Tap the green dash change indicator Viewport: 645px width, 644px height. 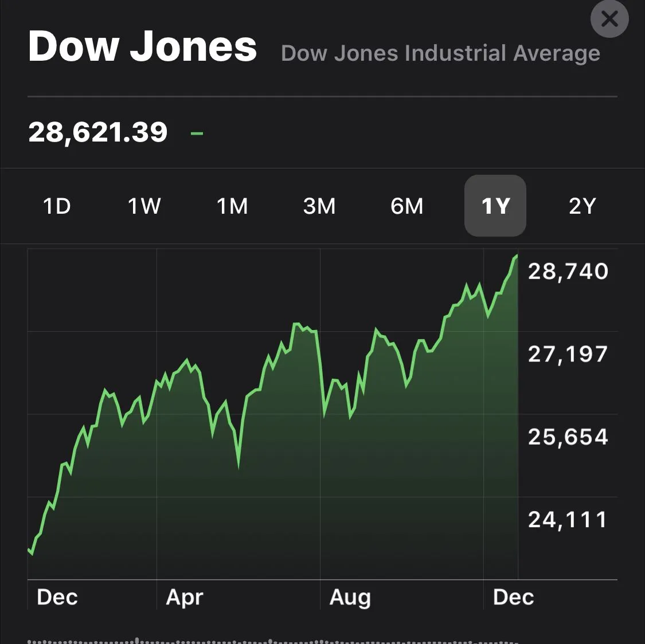197,133
